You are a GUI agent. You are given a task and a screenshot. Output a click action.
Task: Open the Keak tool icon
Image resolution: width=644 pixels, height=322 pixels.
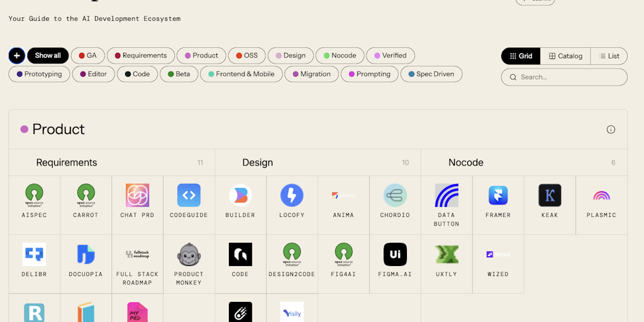pos(550,195)
